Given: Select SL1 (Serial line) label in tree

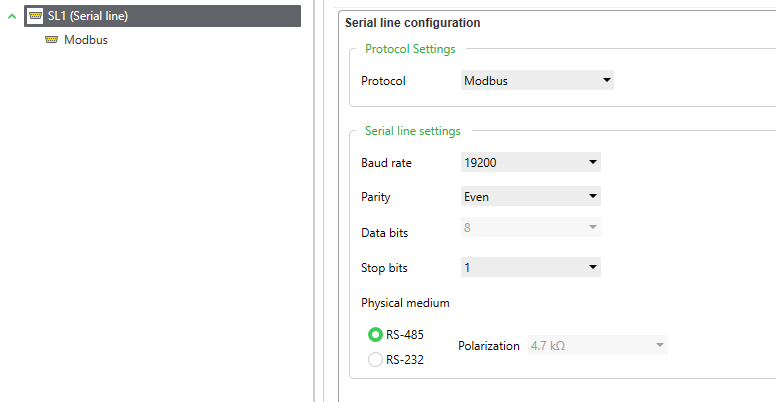Looking at the screenshot, I should [88, 16].
